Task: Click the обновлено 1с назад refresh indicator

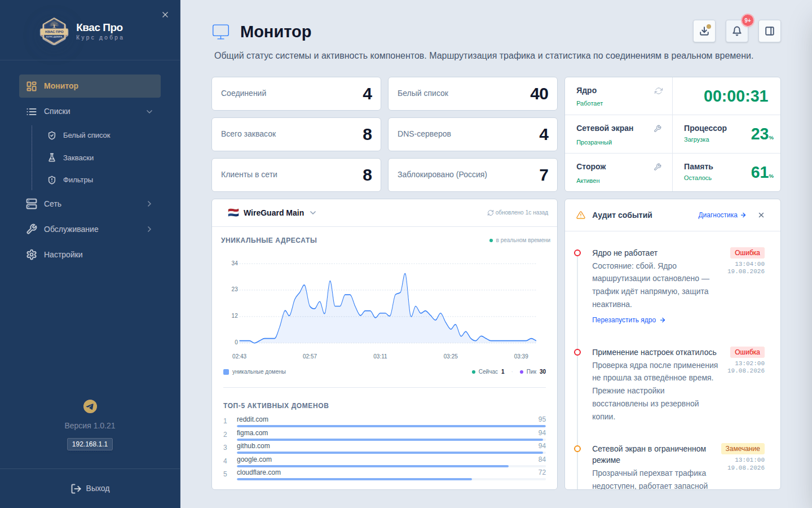Action: pyautogui.click(x=518, y=213)
